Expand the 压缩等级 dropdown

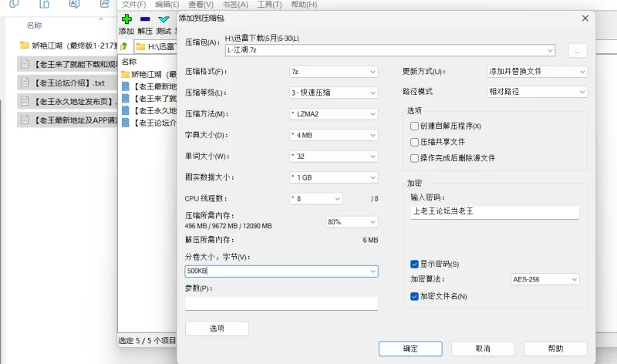334,93
